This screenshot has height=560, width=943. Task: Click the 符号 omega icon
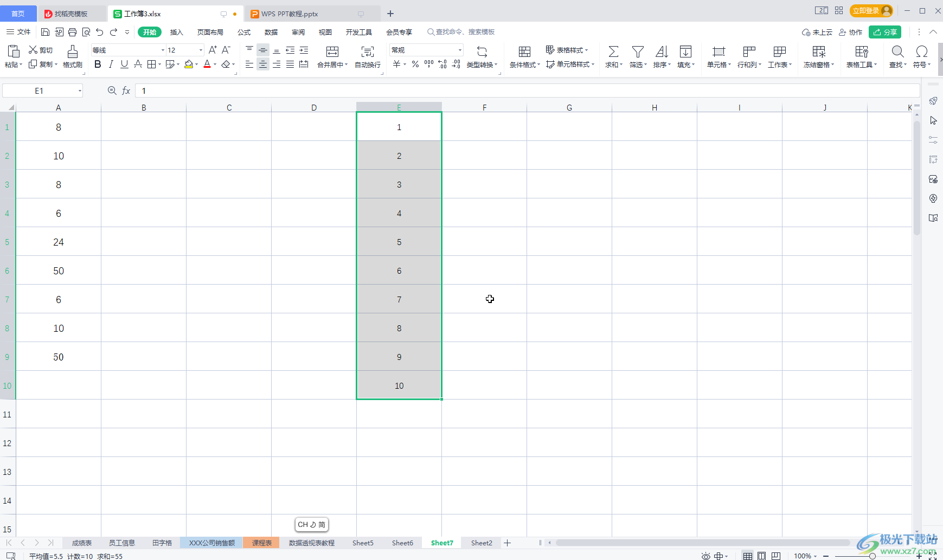click(921, 52)
